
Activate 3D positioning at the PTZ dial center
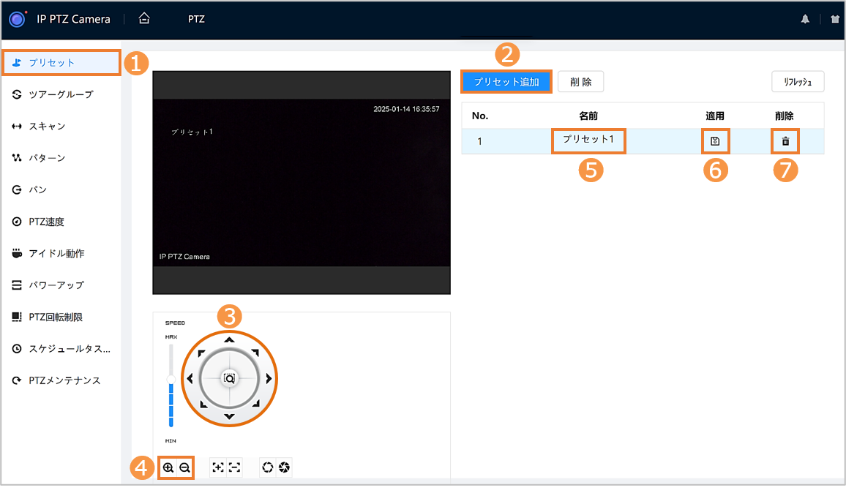click(x=229, y=379)
